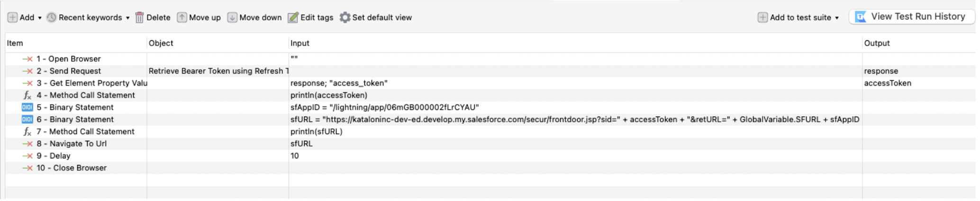
Task: Click the Move up arrow icon
Action: (182, 18)
